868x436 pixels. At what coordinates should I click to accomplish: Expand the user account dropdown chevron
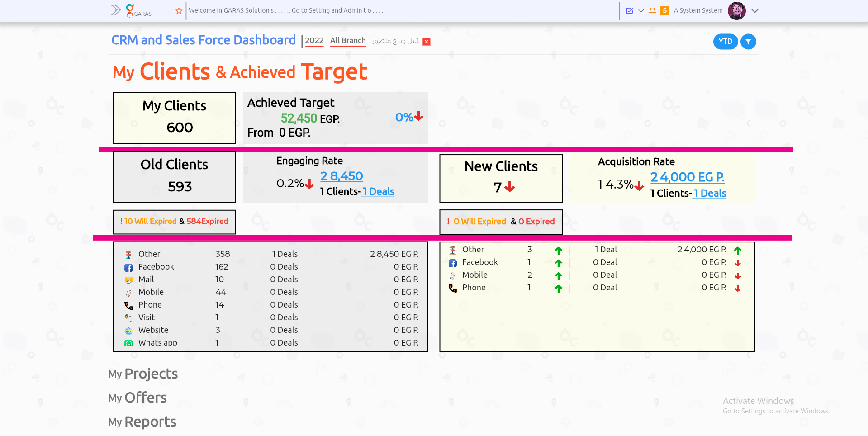[x=754, y=11]
